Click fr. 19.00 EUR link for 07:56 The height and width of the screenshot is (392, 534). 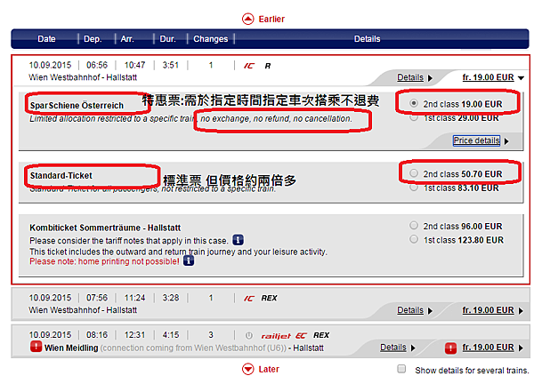(x=488, y=310)
